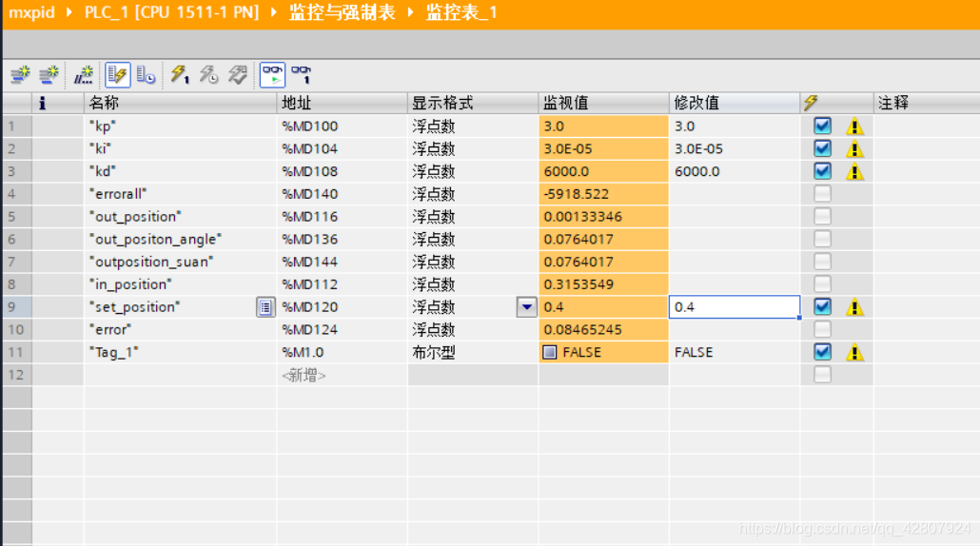The image size is (980, 546).
Task: Uncheck modify checkbox for set_position
Action: click(x=822, y=306)
